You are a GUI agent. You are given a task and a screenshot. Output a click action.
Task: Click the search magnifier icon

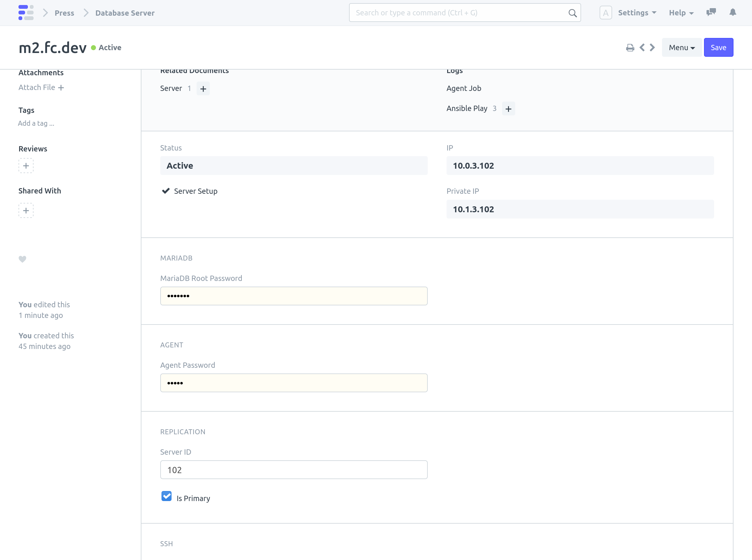572,13
